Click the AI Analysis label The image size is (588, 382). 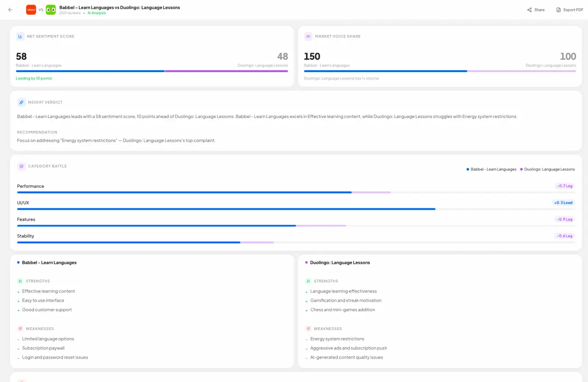click(x=96, y=13)
